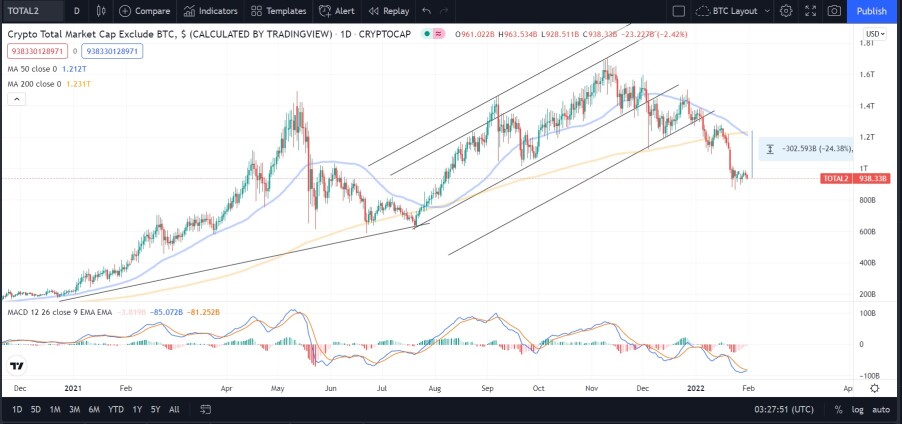Set date range to 6M
The height and width of the screenshot is (424, 902).
(94, 410)
